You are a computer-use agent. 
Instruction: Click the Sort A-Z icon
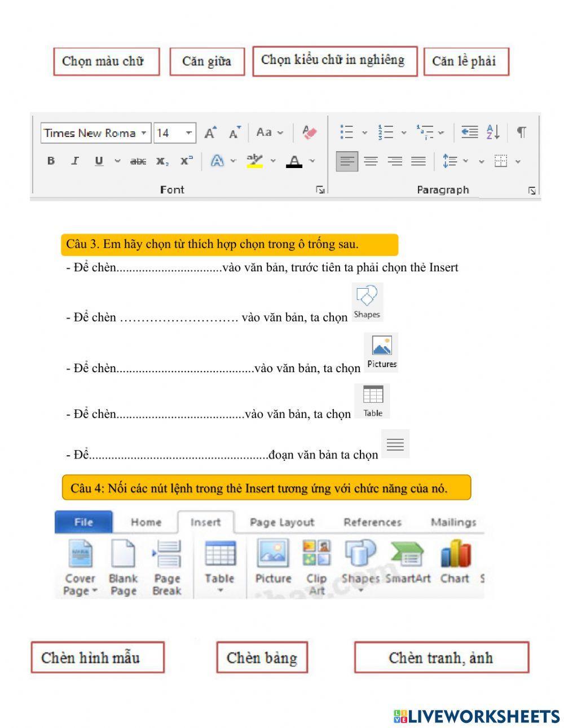493,133
